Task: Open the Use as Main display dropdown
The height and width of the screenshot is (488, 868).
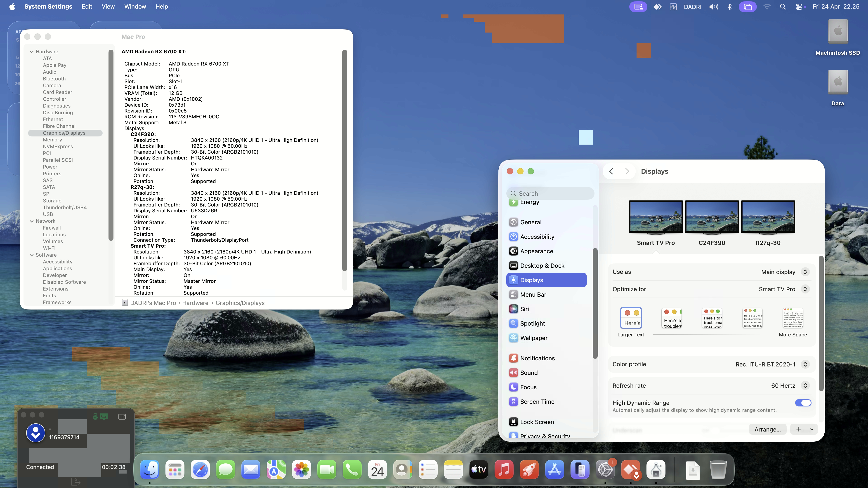Action: click(x=805, y=272)
